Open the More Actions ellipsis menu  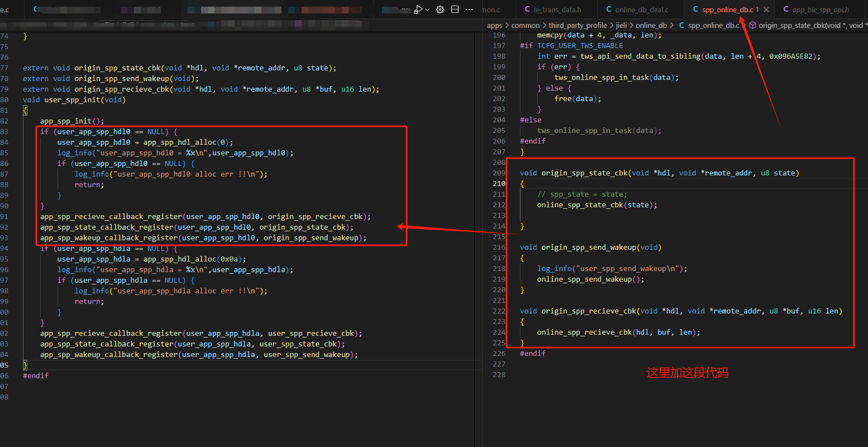click(470, 9)
